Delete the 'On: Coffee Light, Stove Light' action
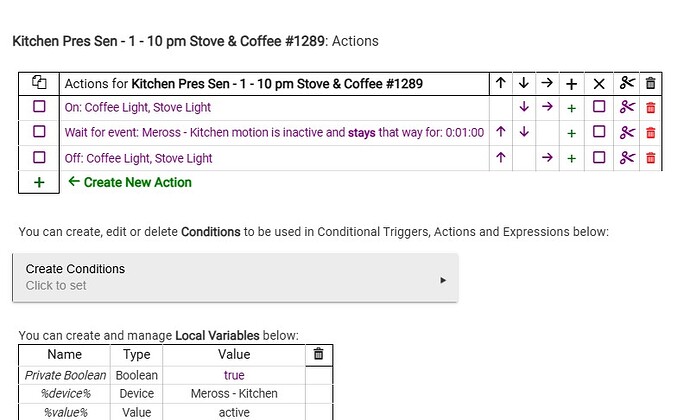The width and height of the screenshot is (690, 420). [650, 107]
